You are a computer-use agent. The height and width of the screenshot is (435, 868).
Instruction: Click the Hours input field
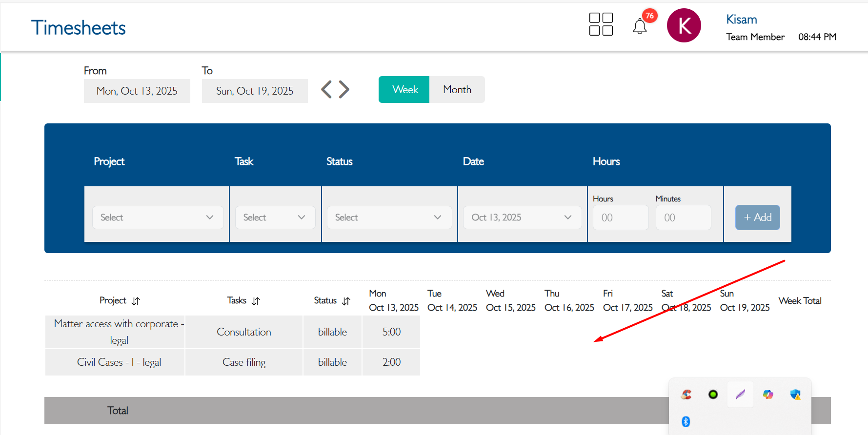point(620,217)
